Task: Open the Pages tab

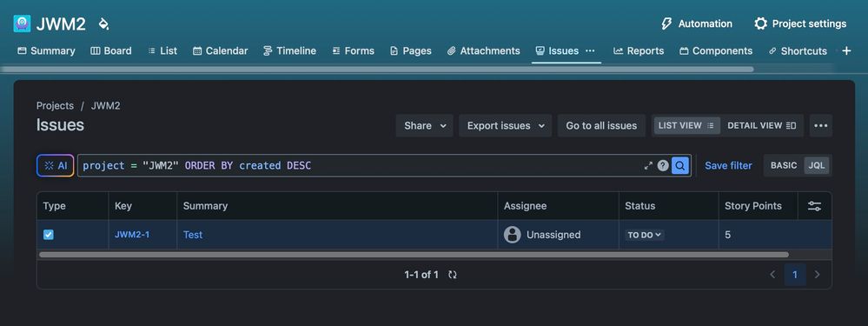Action: pos(411,51)
